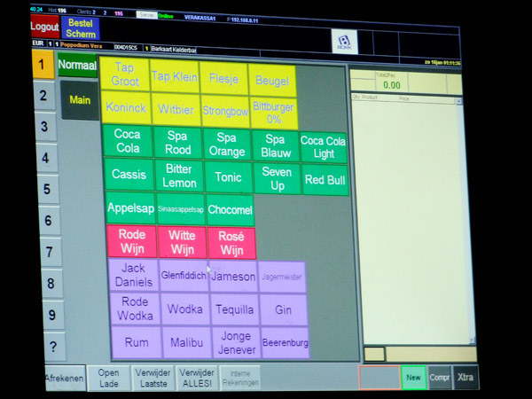
Task: Click the logo icon in the top bar
Action: click(x=344, y=42)
